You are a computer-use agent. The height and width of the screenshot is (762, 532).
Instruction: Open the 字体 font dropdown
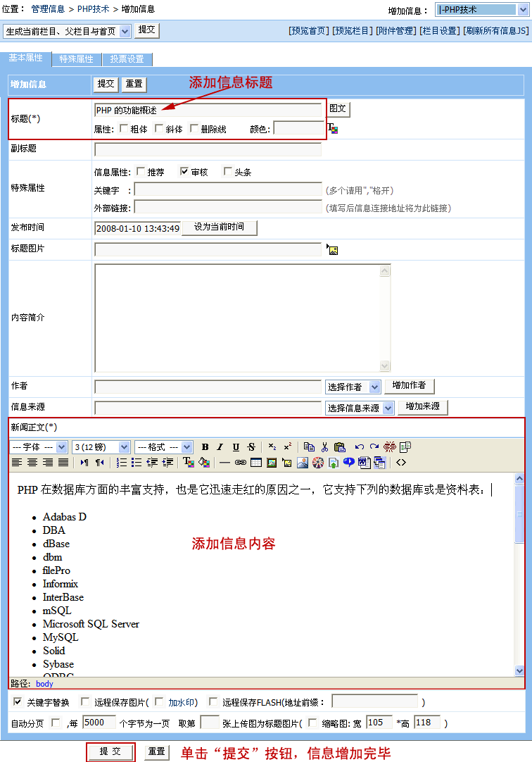(x=39, y=447)
